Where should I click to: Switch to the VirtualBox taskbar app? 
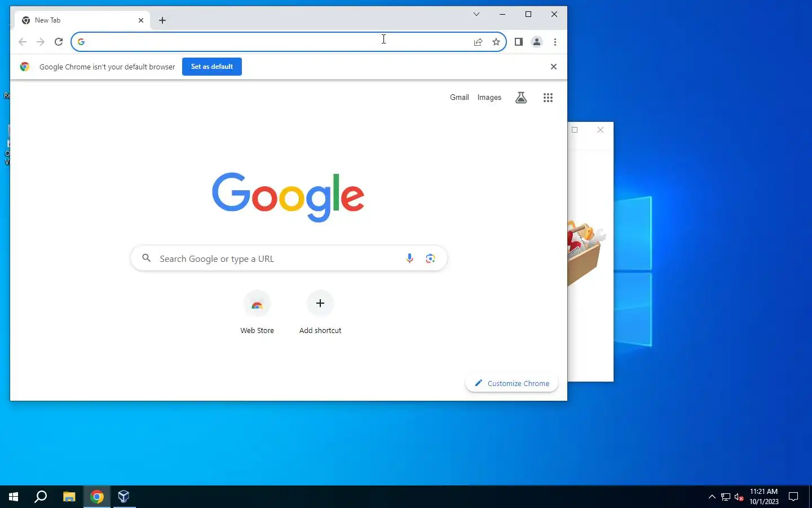tap(124, 497)
